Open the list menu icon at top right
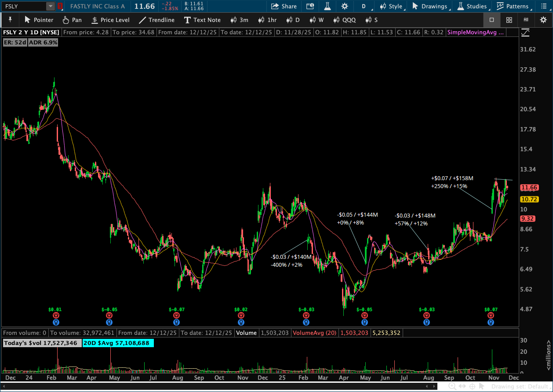This screenshot has height=392, width=553. [x=543, y=6]
